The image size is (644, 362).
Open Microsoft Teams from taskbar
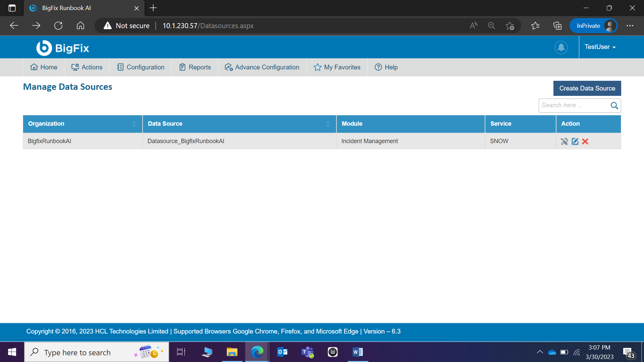click(x=307, y=352)
